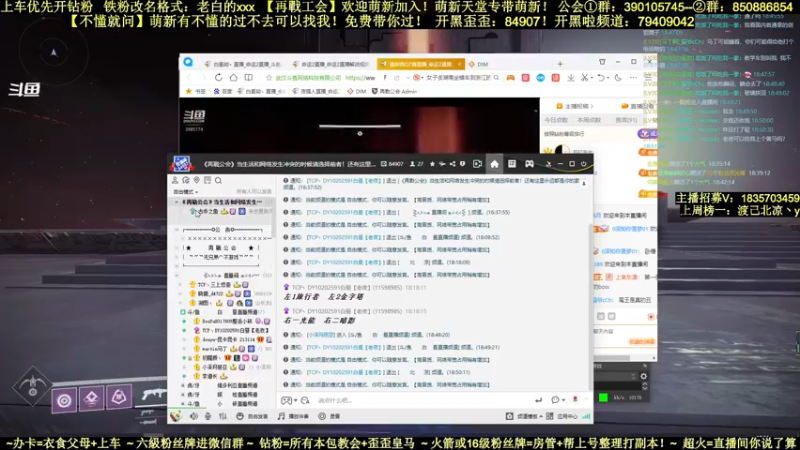800x450 pixels.
Task: Search the channel with magnifier icon
Action: [218, 180]
